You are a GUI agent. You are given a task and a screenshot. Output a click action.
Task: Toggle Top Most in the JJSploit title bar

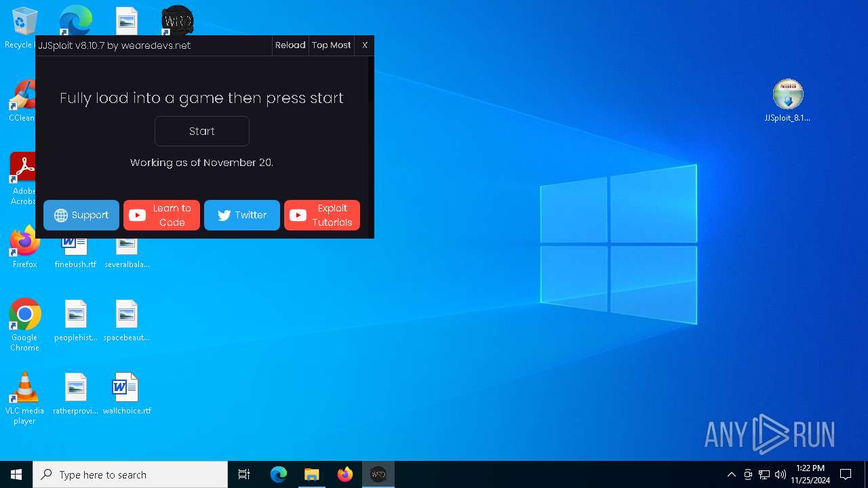(332, 45)
